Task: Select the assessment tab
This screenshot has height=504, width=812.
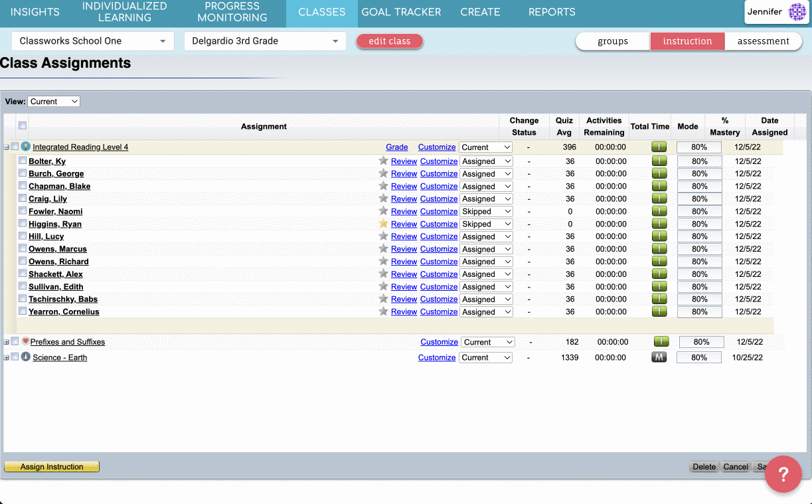Action: 763,41
